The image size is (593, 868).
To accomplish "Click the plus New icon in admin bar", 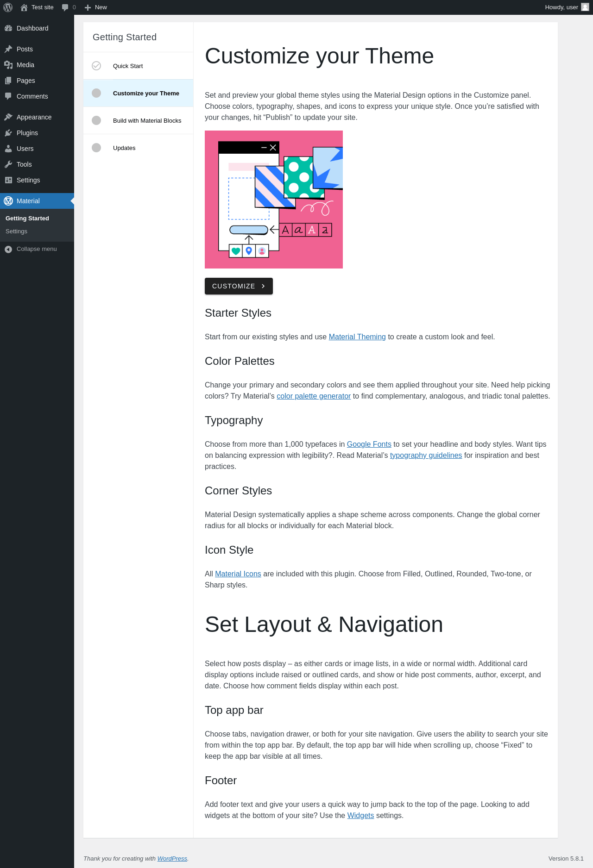I will click(x=88, y=7).
